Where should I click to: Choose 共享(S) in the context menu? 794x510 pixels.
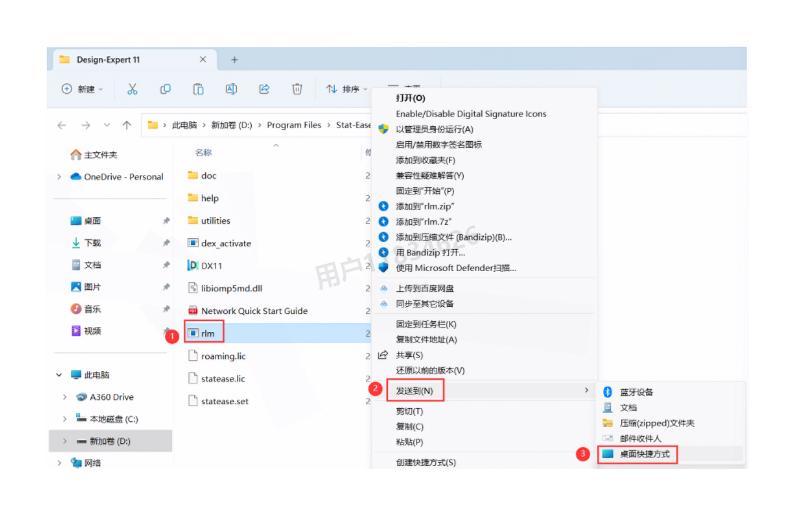[x=409, y=355]
